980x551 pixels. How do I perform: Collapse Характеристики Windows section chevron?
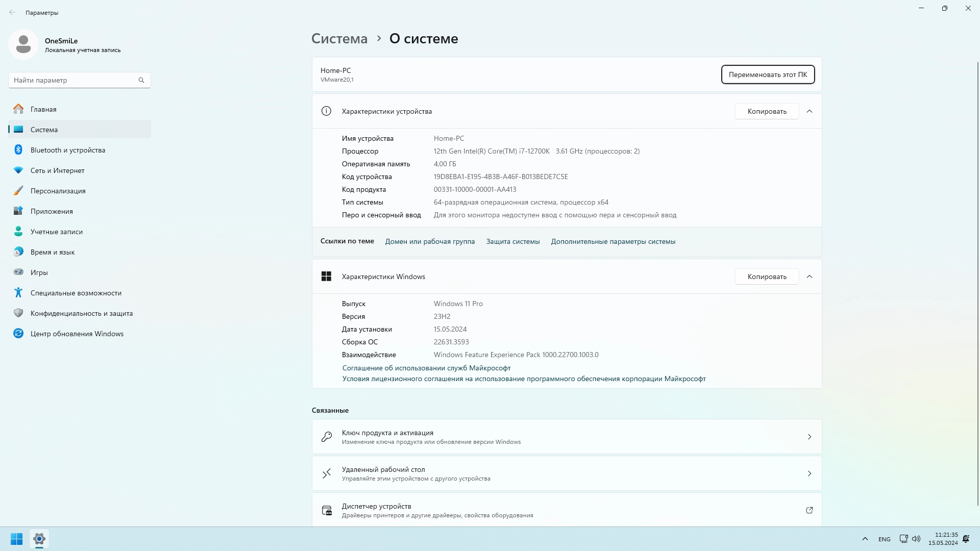(x=810, y=277)
